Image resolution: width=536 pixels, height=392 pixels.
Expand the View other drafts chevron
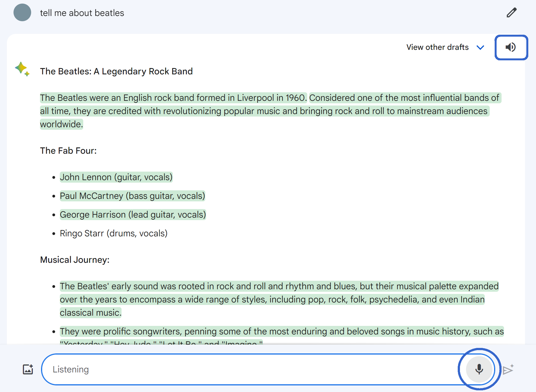click(480, 47)
